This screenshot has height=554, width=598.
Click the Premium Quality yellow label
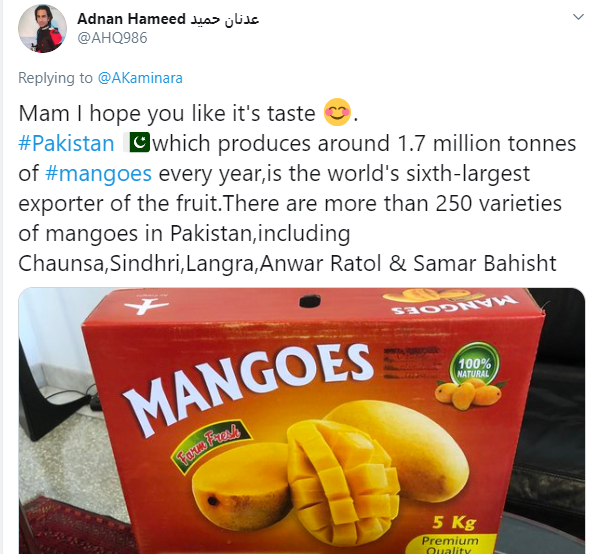450,544
